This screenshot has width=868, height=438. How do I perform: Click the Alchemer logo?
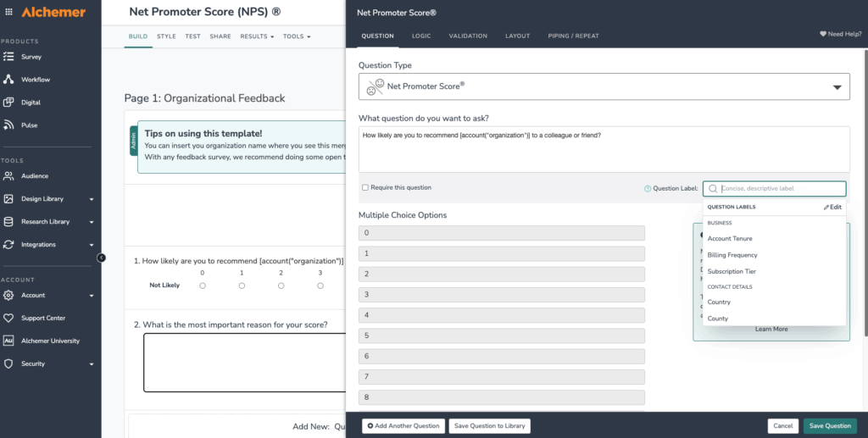[53, 12]
